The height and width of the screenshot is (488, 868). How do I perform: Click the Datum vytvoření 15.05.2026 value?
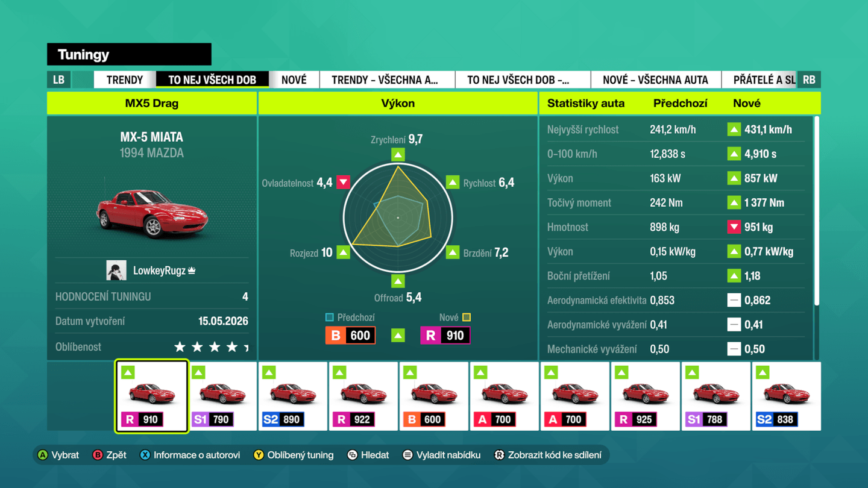coord(223,321)
